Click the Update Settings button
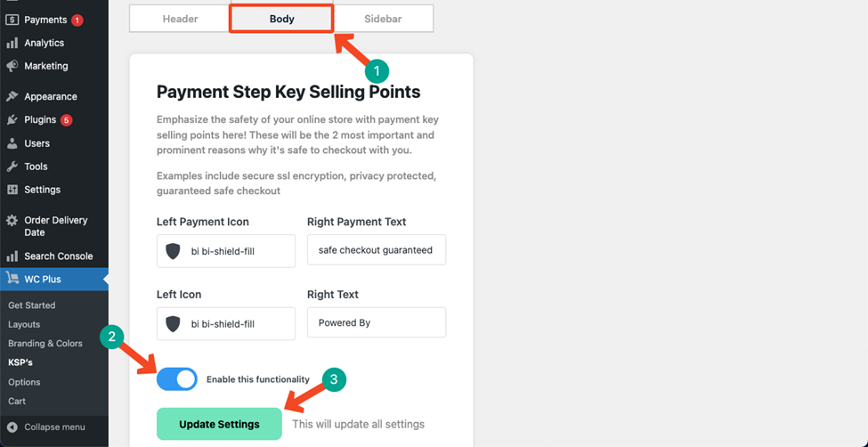The height and width of the screenshot is (447, 868). pyautogui.click(x=219, y=424)
